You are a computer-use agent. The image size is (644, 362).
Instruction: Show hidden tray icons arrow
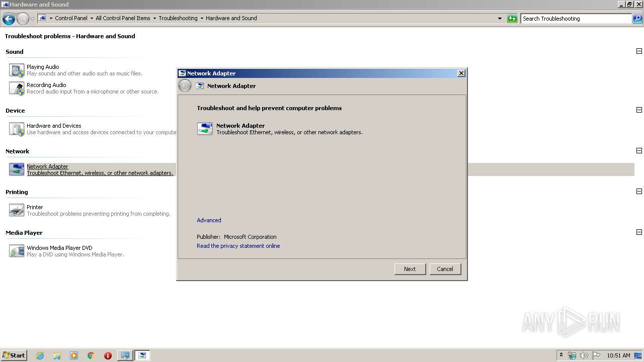(561, 355)
